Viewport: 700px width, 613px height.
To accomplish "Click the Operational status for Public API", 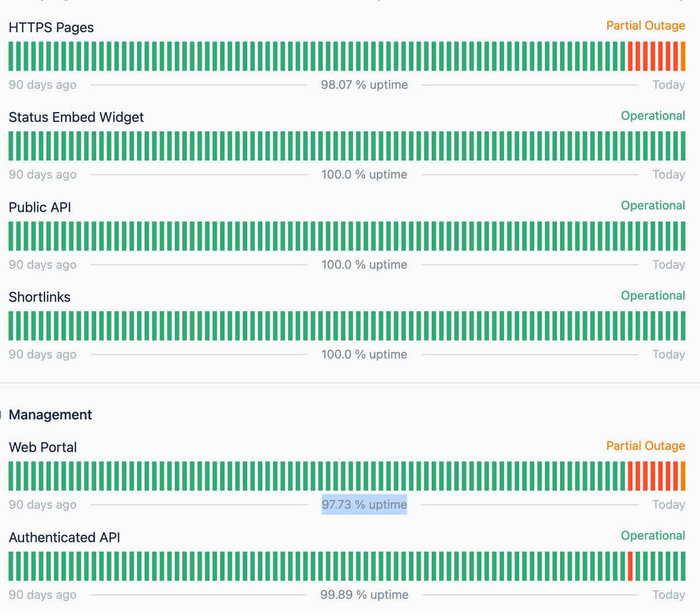I will (653, 205).
